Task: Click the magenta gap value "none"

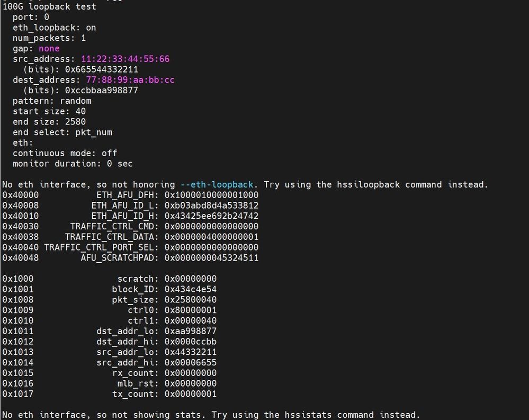Action: (x=49, y=48)
